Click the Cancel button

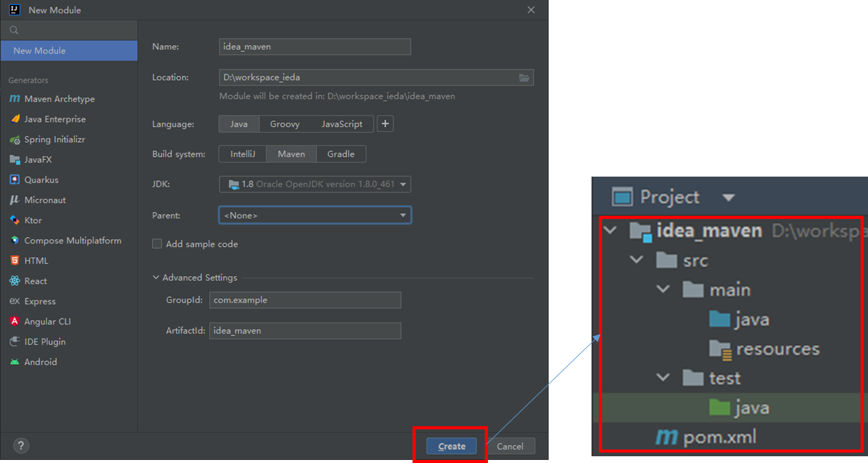click(x=510, y=446)
